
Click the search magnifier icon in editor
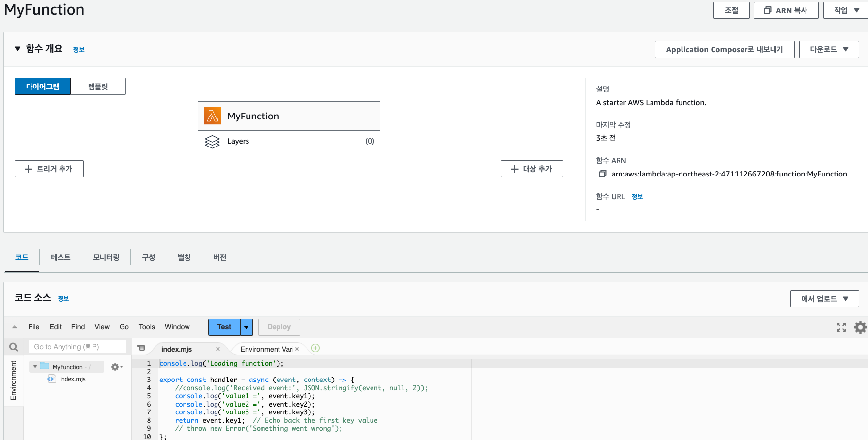(x=14, y=347)
